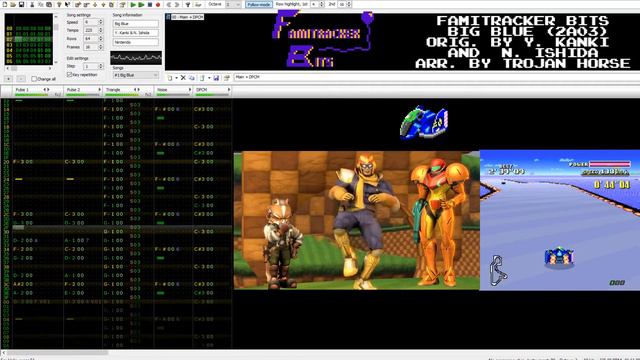Toggle edit mode with the red record icon
Viewport: 640px width, 360px height.
click(158, 4)
